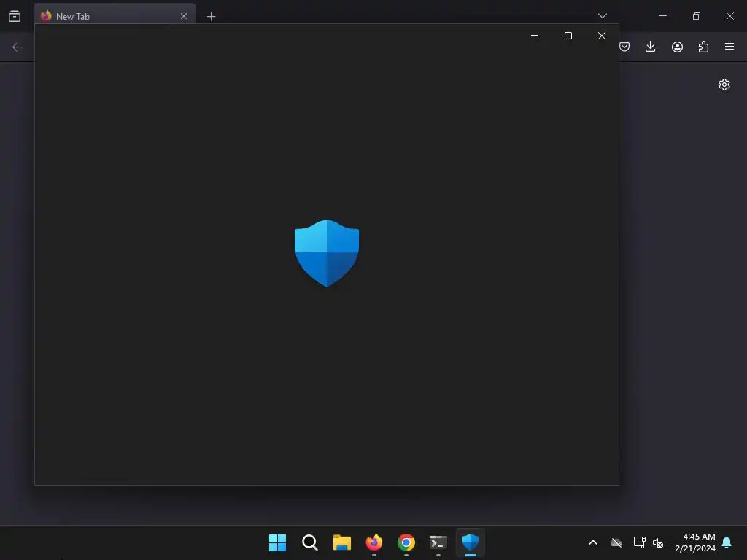Image resolution: width=747 pixels, height=560 pixels.
Task: Select Windows Security taskbar icon
Action: 471,542
